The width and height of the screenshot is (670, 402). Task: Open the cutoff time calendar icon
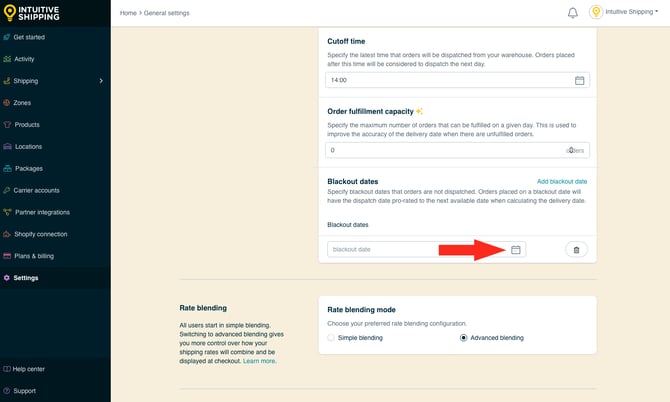(x=579, y=80)
